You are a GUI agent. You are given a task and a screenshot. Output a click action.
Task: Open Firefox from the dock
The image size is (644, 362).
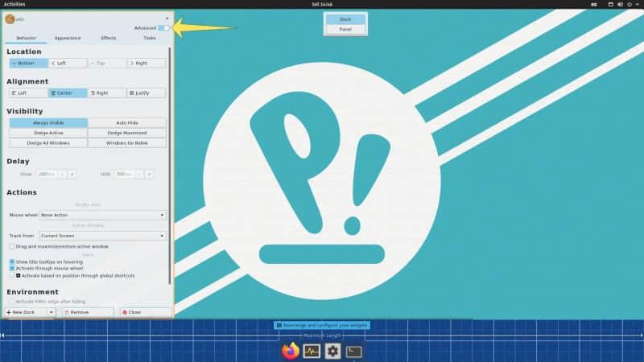[x=291, y=351]
